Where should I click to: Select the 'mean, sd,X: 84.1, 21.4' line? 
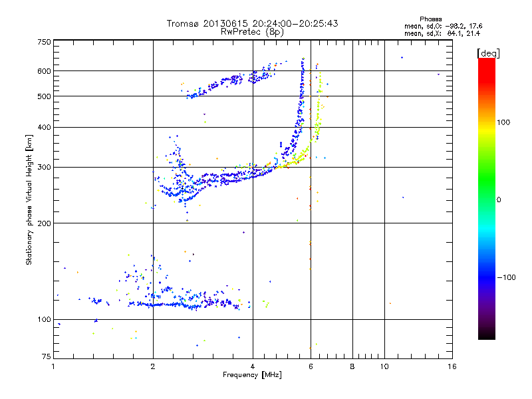(x=442, y=33)
